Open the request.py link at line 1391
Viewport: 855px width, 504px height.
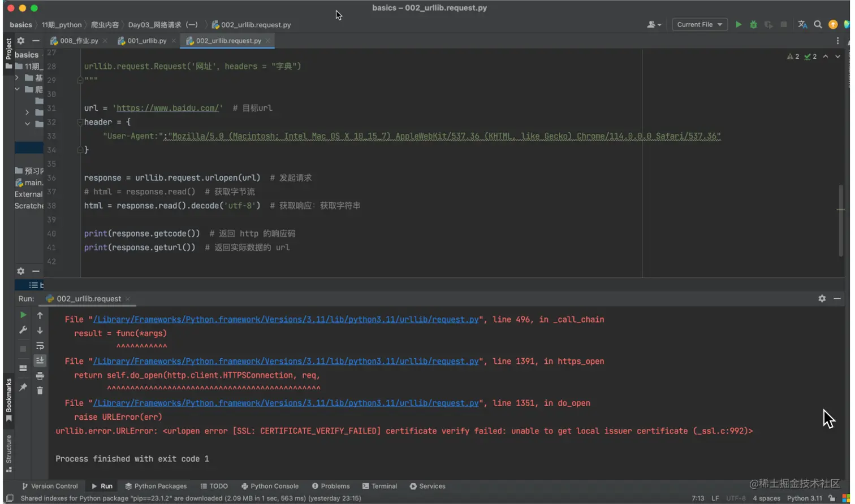pos(286,361)
